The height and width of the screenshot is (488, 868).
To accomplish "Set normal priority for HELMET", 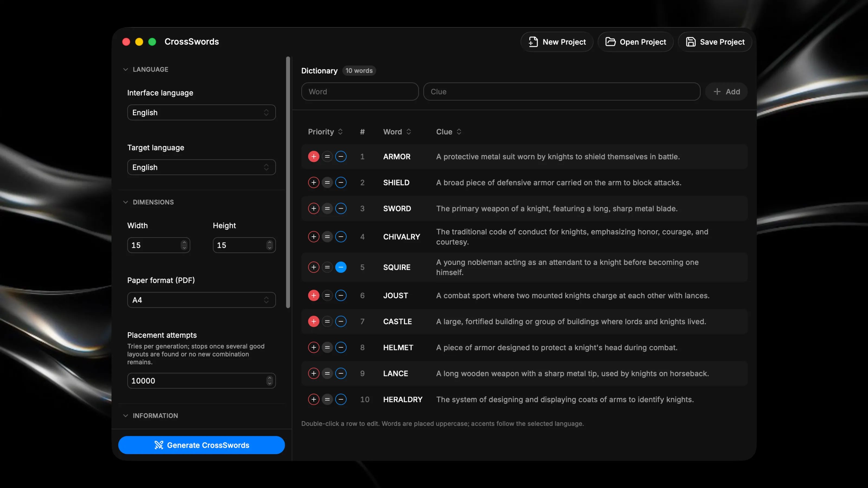I will pos(327,347).
